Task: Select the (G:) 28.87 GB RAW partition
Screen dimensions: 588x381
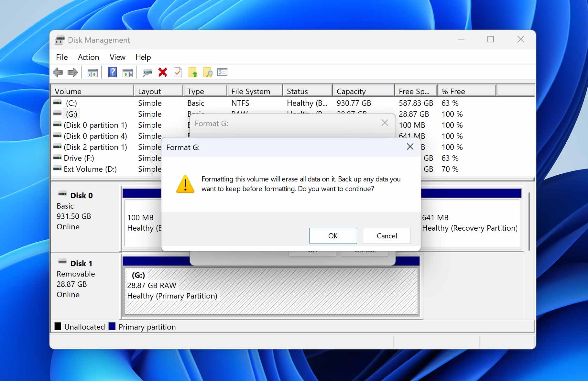Action: tap(271, 291)
